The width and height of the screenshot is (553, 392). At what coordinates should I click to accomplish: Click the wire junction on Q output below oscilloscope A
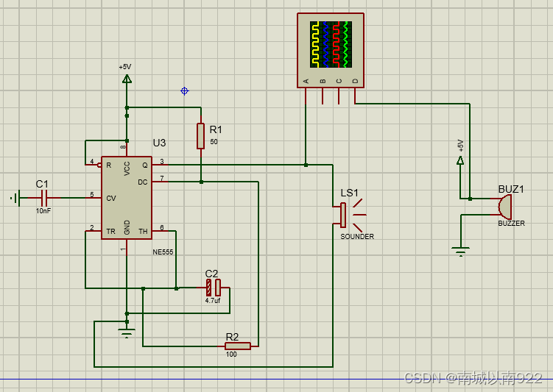coord(306,165)
